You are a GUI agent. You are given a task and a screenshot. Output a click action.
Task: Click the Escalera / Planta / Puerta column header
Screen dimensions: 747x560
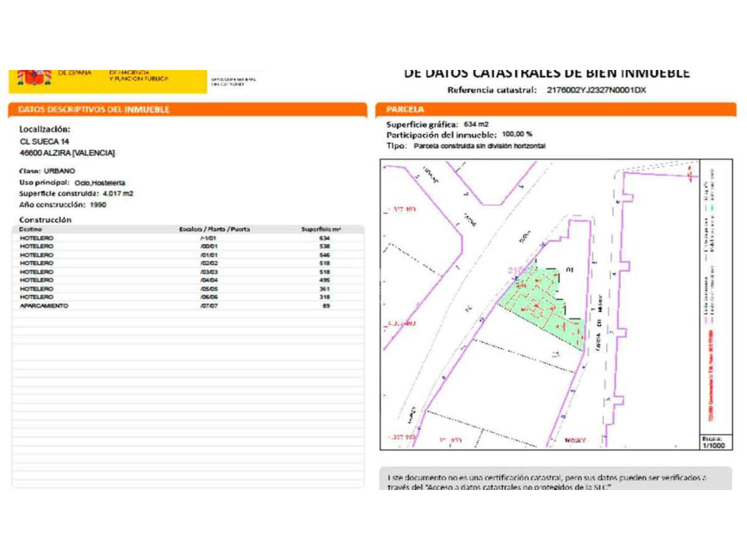pos(214,229)
